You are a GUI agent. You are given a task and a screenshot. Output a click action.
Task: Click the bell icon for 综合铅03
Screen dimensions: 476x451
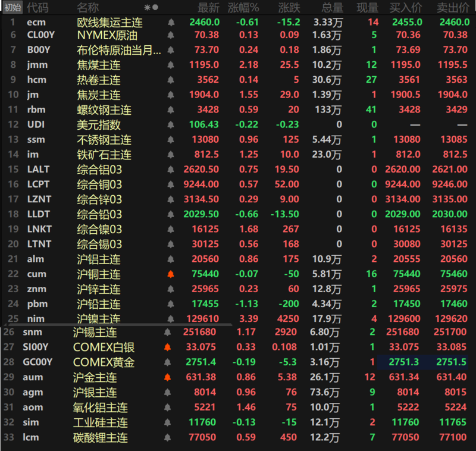point(171,214)
